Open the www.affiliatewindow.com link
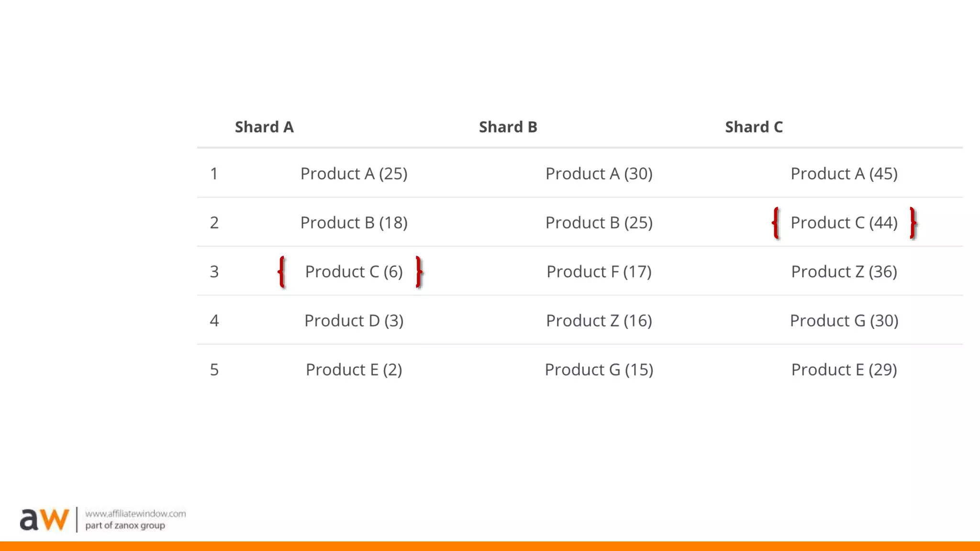This screenshot has width=980, height=551. click(x=135, y=514)
